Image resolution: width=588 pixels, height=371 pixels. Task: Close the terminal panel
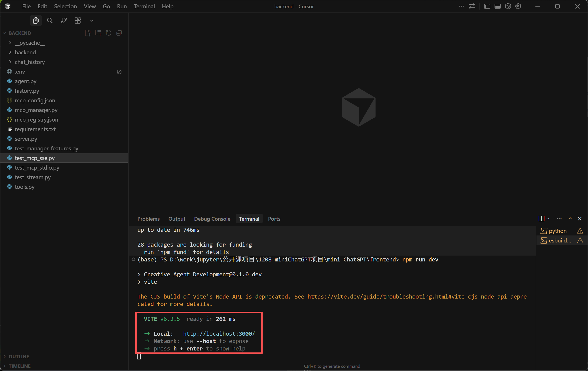click(x=580, y=218)
